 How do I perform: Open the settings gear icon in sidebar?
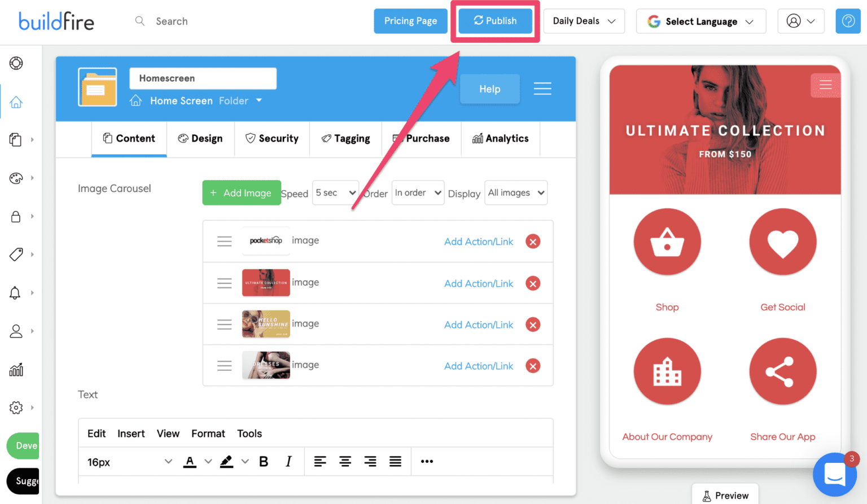click(17, 407)
